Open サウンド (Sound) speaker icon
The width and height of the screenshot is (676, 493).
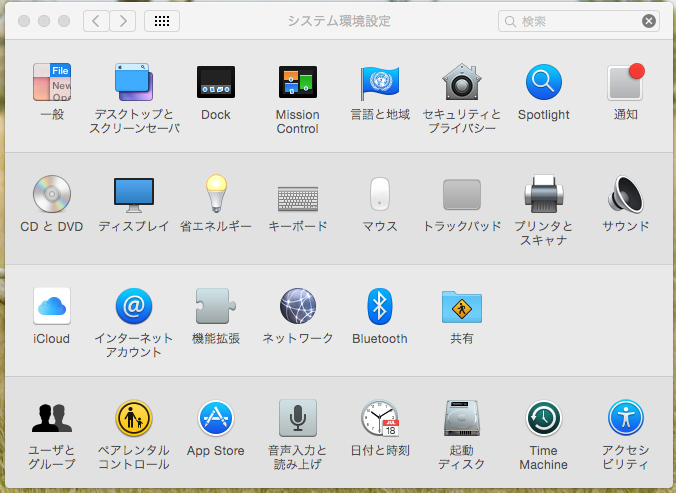[626, 194]
